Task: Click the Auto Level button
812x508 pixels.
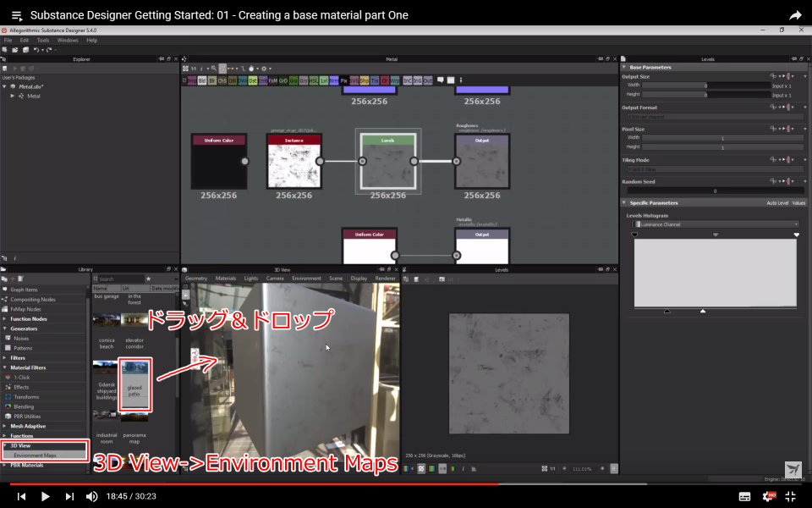Action: (x=777, y=203)
